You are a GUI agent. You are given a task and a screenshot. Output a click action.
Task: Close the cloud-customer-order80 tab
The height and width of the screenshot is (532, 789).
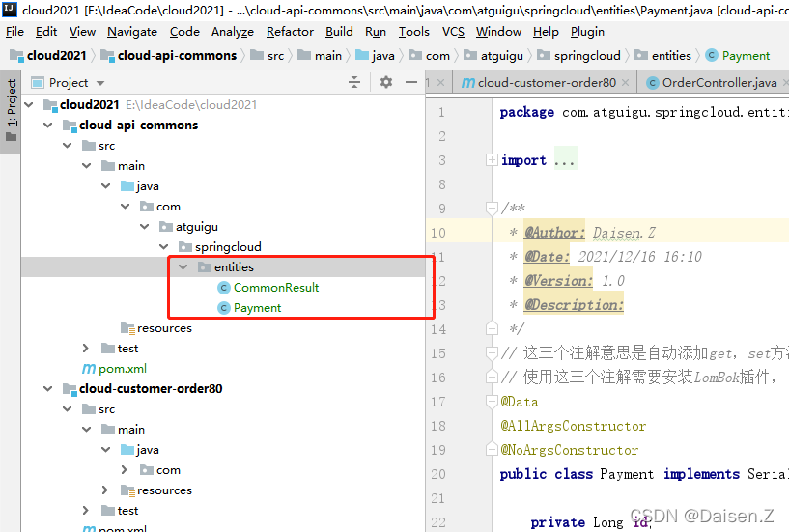625,82
